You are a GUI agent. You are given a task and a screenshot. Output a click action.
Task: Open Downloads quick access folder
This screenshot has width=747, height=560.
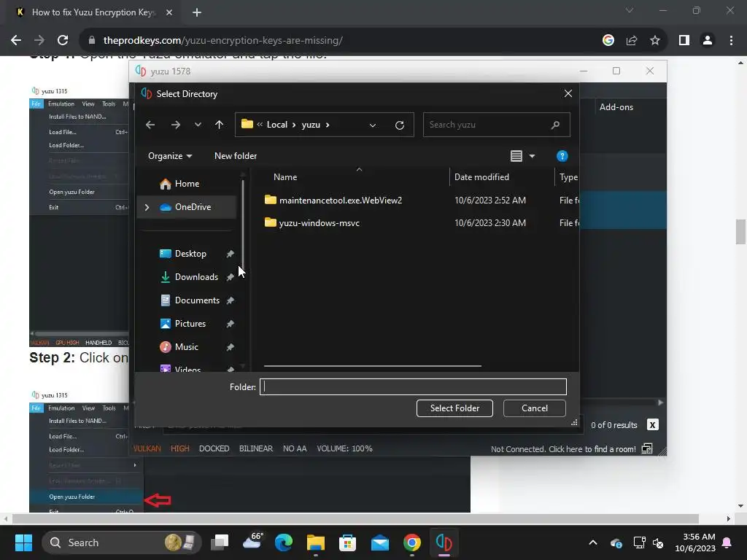click(x=196, y=277)
